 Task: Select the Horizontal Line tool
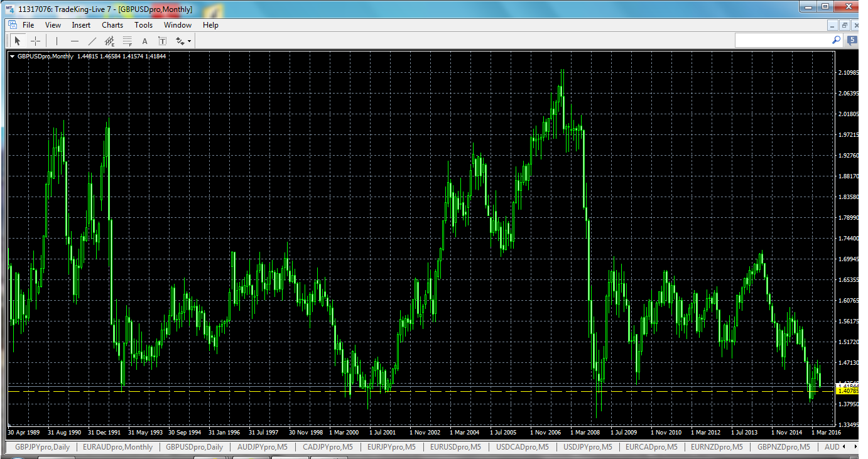[73, 40]
